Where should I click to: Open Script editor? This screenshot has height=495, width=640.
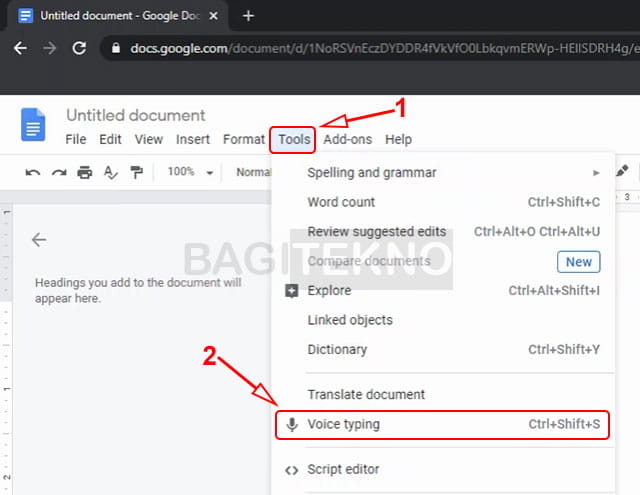[443, 470]
